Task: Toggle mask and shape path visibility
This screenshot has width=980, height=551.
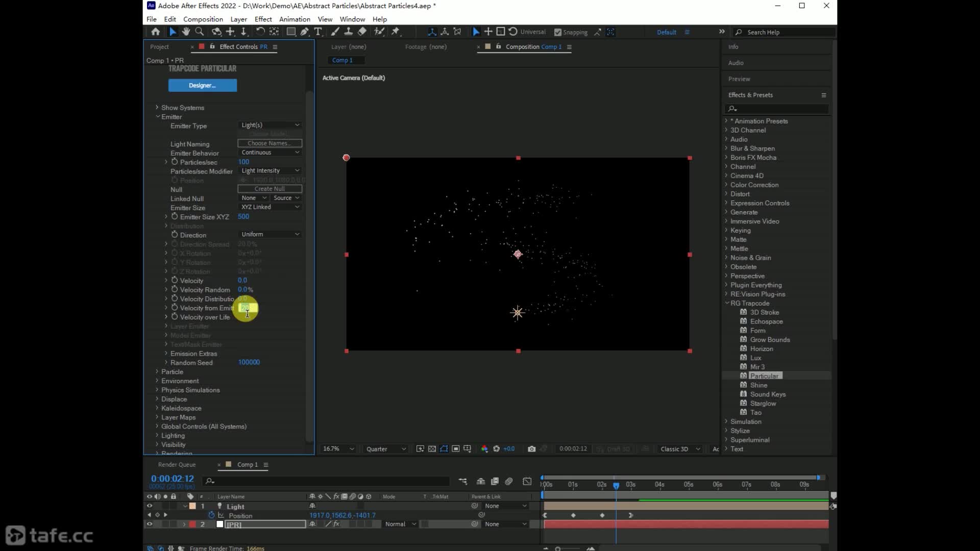Action: pyautogui.click(x=444, y=449)
